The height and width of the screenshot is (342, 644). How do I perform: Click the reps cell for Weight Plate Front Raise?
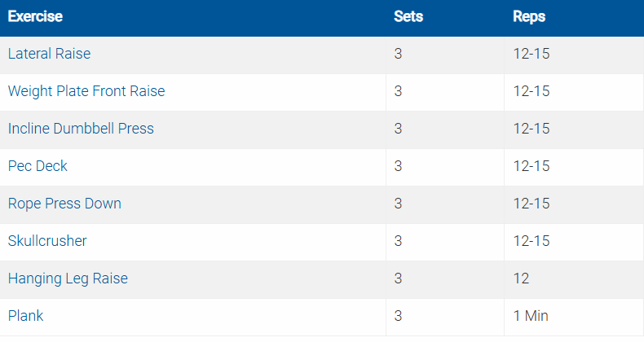tap(532, 91)
